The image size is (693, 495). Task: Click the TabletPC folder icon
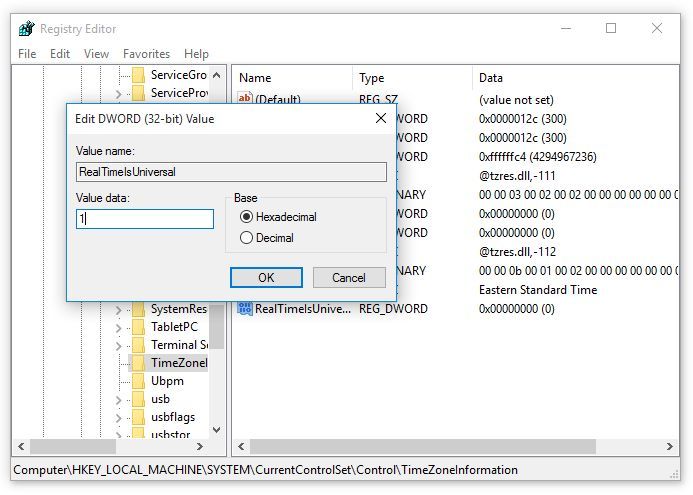(138, 327)
